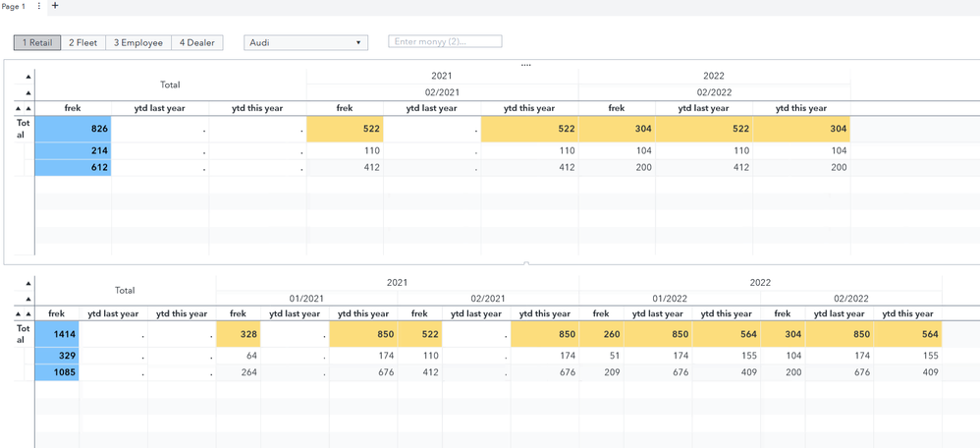The height and width of the screenshot is (448, 980).
Task: Collapse the month level arrow in upper crosstab
Action: point(28,92)
